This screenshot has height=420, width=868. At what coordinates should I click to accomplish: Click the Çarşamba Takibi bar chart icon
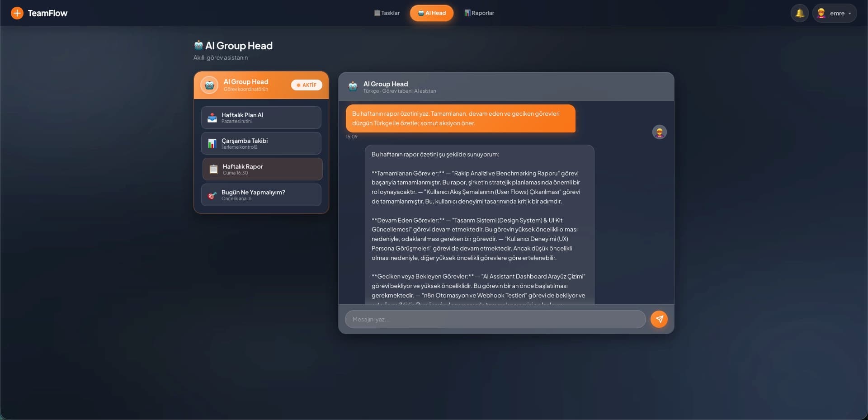tap(212, 144)
